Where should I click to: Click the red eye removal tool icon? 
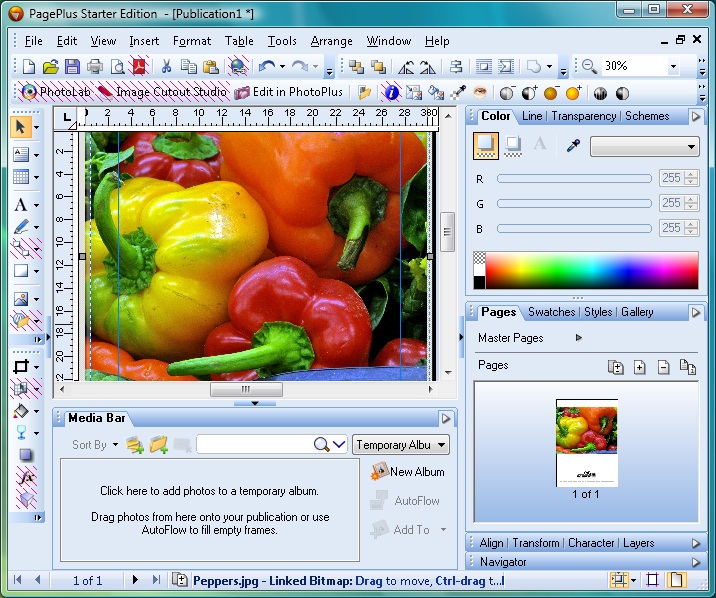(479, 93)
